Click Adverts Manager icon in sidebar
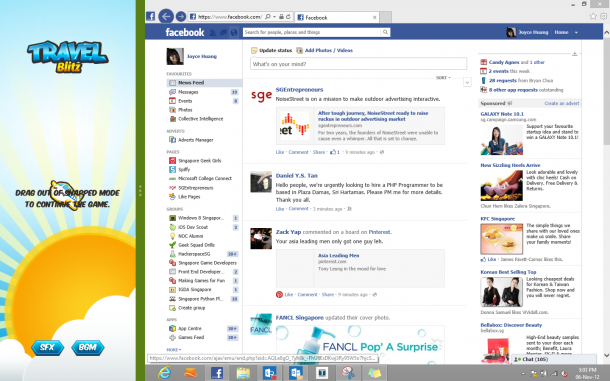 (172, 140)
